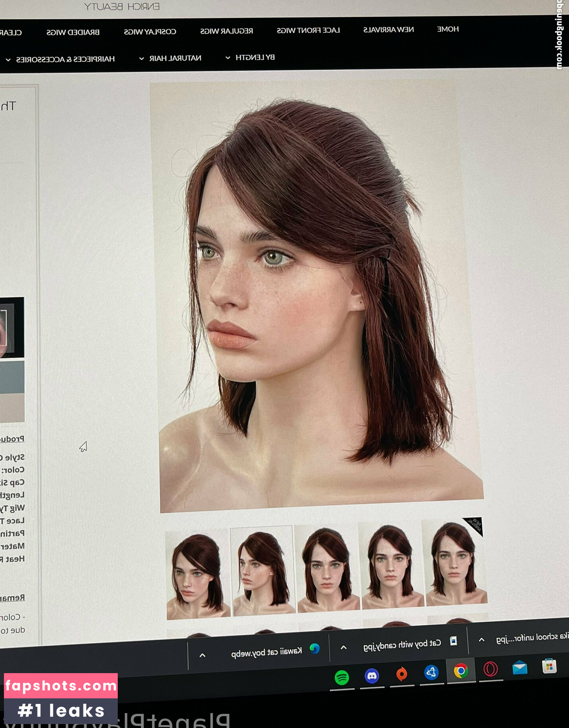Navigate to LACE FRONT WIGS
Viewport: 569px width, 728px height.
click(x=308, y=30)
